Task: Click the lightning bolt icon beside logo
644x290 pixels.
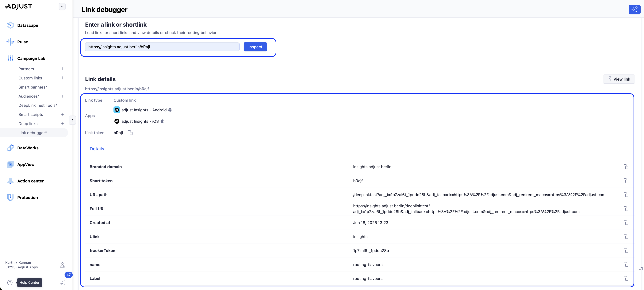Action: [x=62, y=6]
